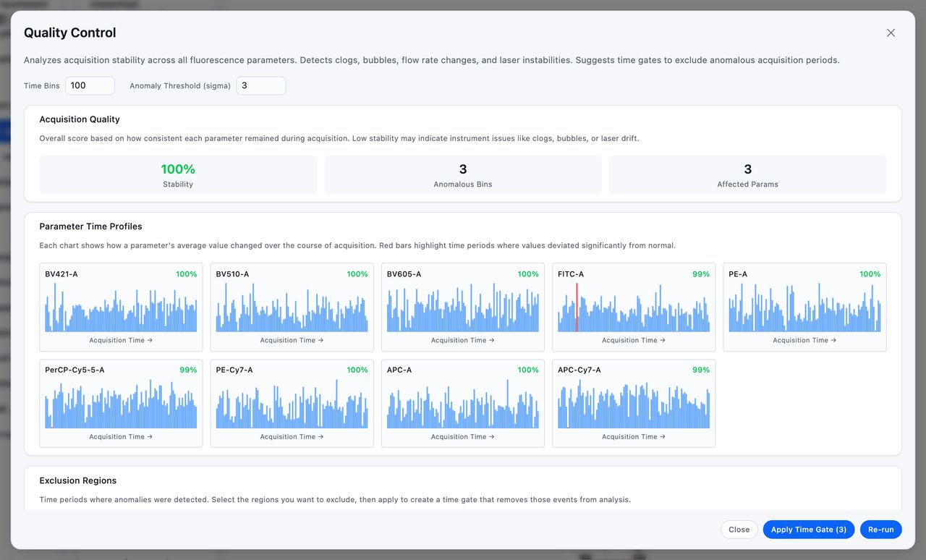
Task: Open the BV421-A time profile chart
Action: coord(121,307)
